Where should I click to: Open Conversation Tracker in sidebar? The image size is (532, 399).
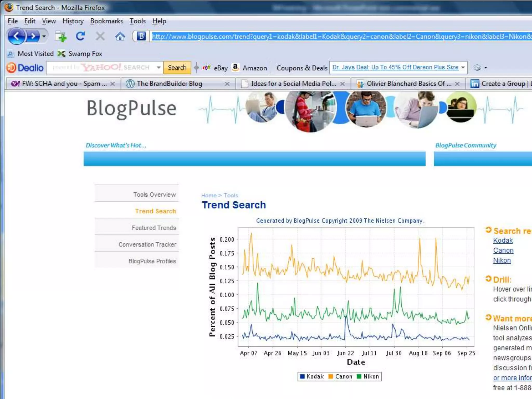coord(147,244)
